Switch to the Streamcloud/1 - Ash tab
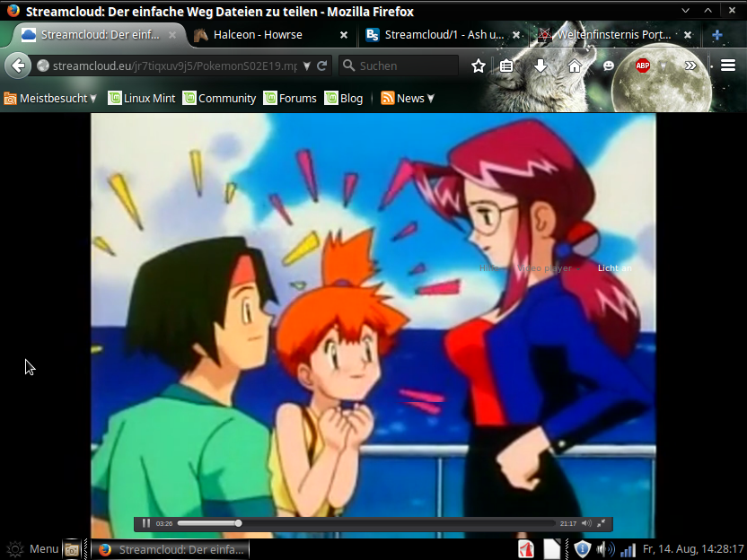Image resolution: width=747 pixels, height=560 pixels. pos(444,35)
